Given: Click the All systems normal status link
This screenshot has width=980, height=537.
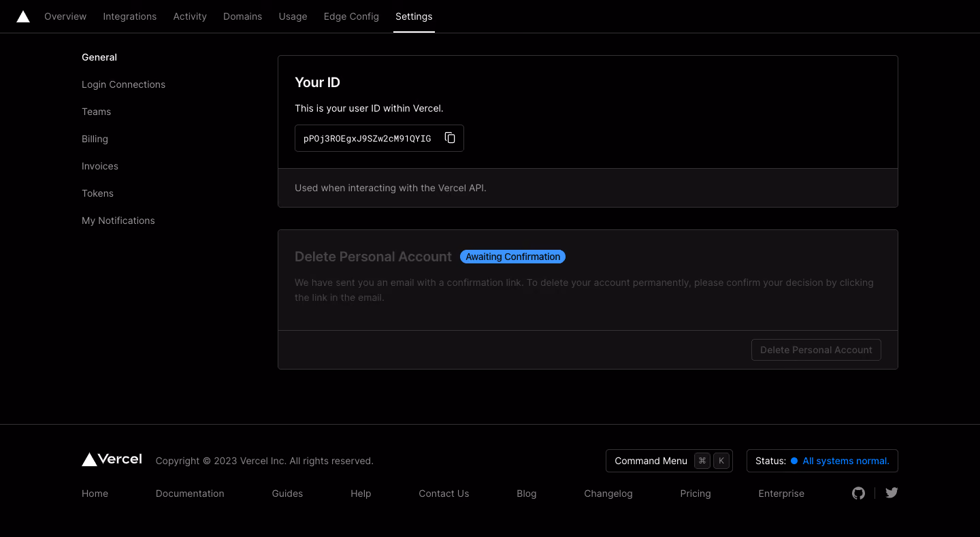Looking at the screenshot, I should (x=846, y=461).
